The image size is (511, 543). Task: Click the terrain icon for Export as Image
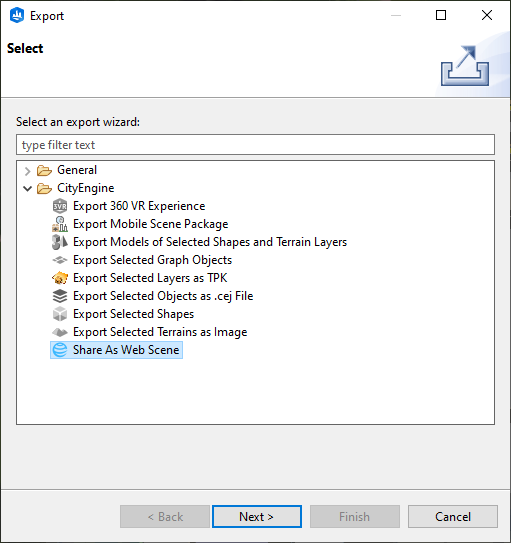tap(60, 332)
